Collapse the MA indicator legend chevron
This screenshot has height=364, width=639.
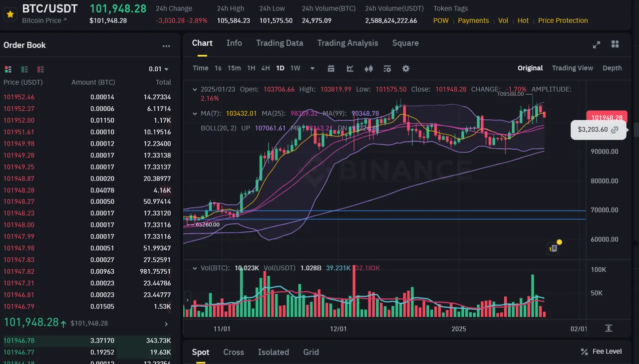(x=195, y=114)
